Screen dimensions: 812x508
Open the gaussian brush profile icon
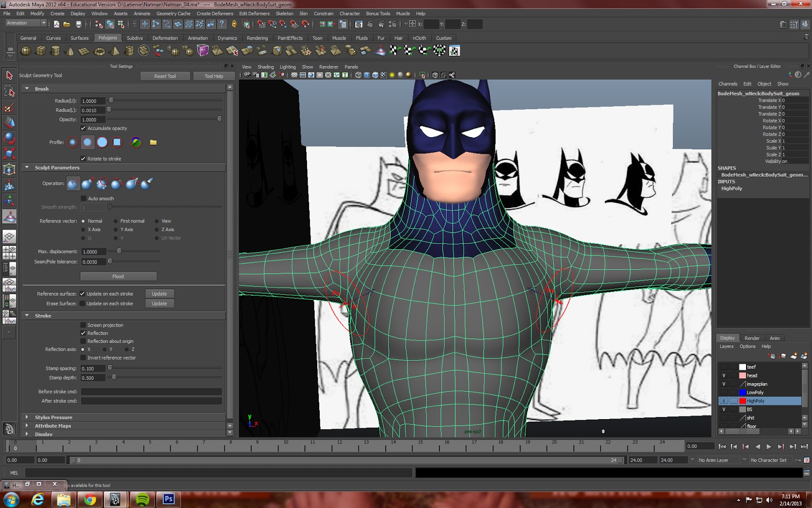click(x=73, y=143)
